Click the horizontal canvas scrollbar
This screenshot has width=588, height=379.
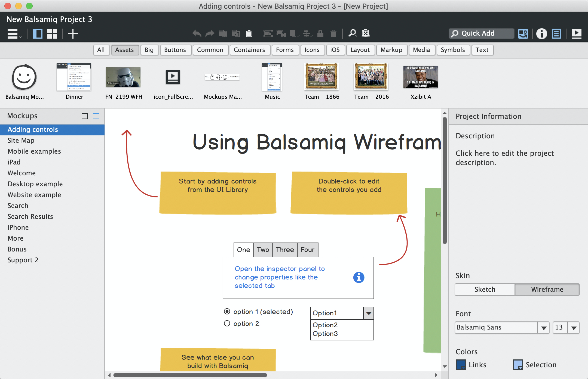point(190,375)
